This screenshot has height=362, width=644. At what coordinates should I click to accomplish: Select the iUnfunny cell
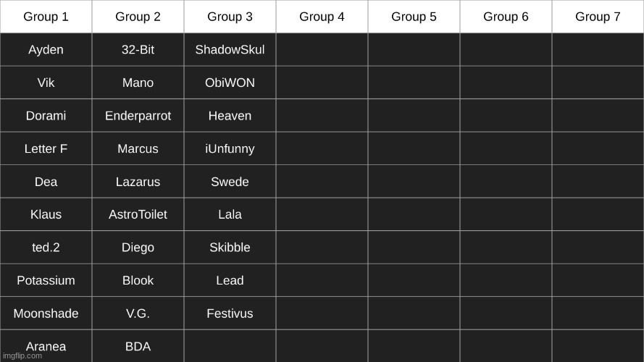[x=230, y=149]
